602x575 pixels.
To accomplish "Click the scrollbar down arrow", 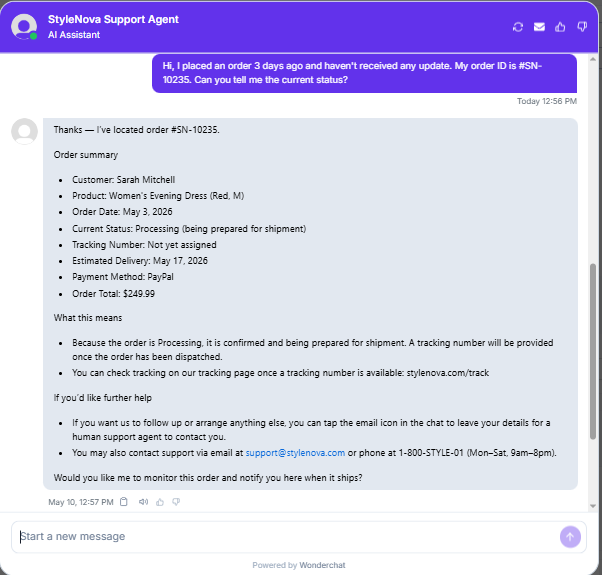I will click(593, 506).
